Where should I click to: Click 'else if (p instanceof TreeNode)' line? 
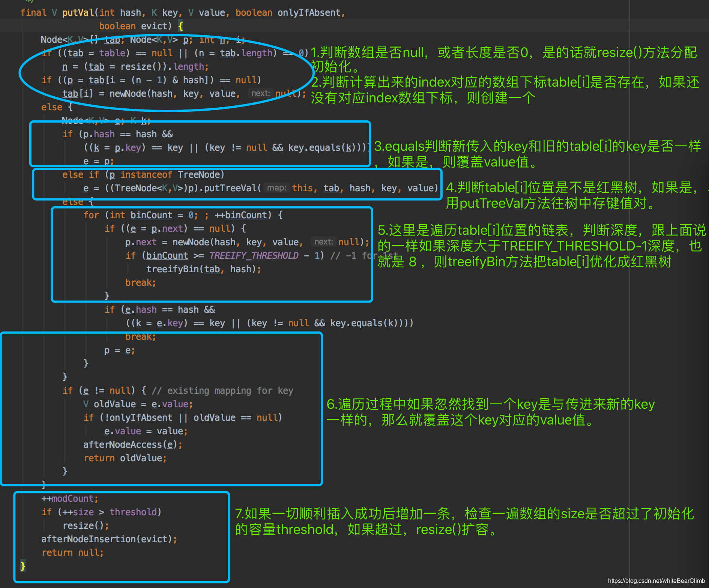click(x=143, y=175)
